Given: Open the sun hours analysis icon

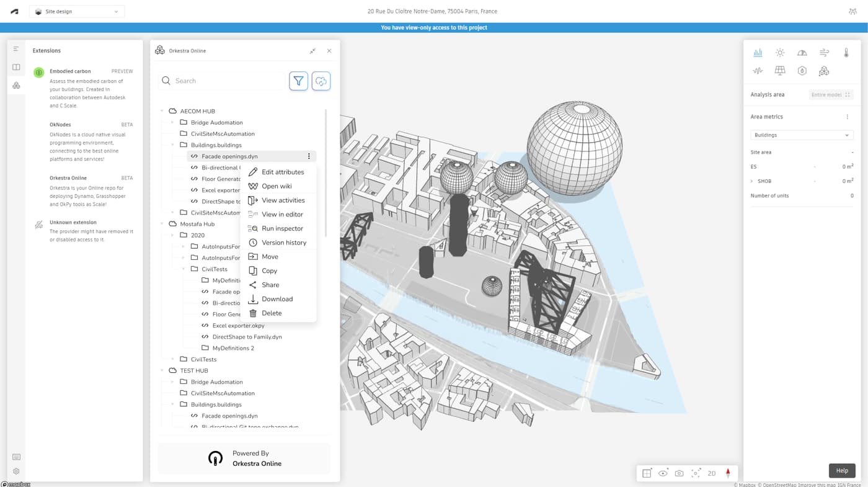Looking at the screenshot, I should click(780, 53).
